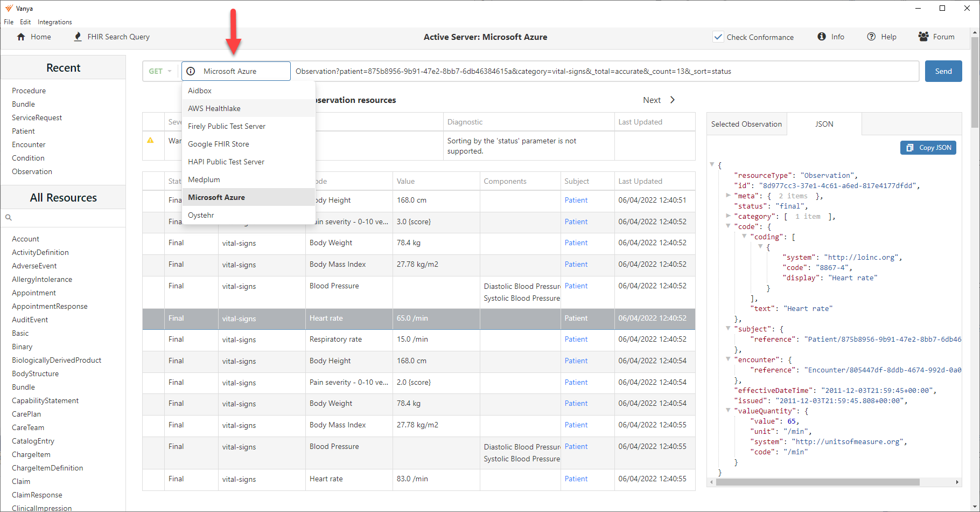Select Firely Public Test Server option
Viewport: 980px width, 512px height.
click(248, 126)
